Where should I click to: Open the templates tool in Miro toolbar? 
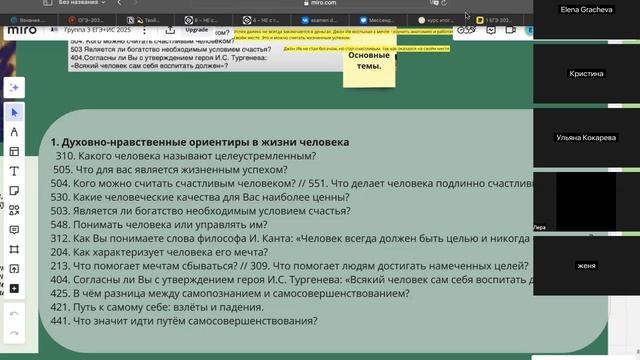click(14, 151)
